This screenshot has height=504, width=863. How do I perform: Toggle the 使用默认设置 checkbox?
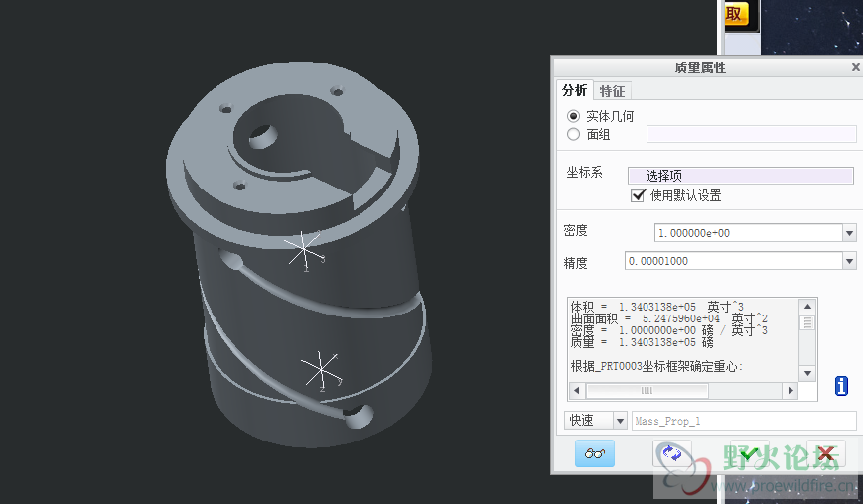tap(638, 195)
